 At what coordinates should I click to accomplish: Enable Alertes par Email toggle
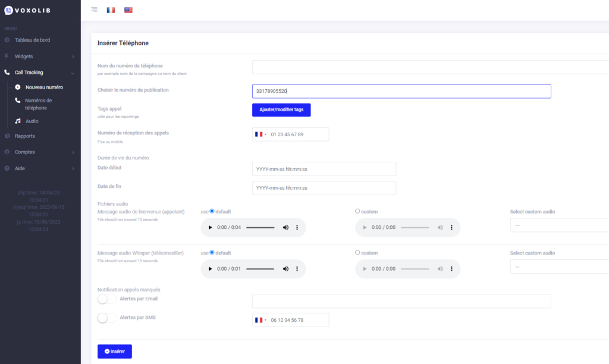(106, 299)
